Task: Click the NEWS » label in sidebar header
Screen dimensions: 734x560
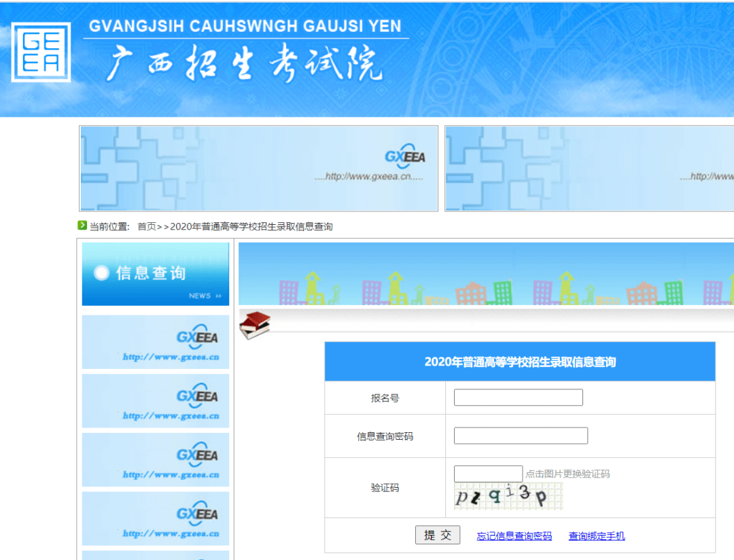Action: click(x=205, y=296)
